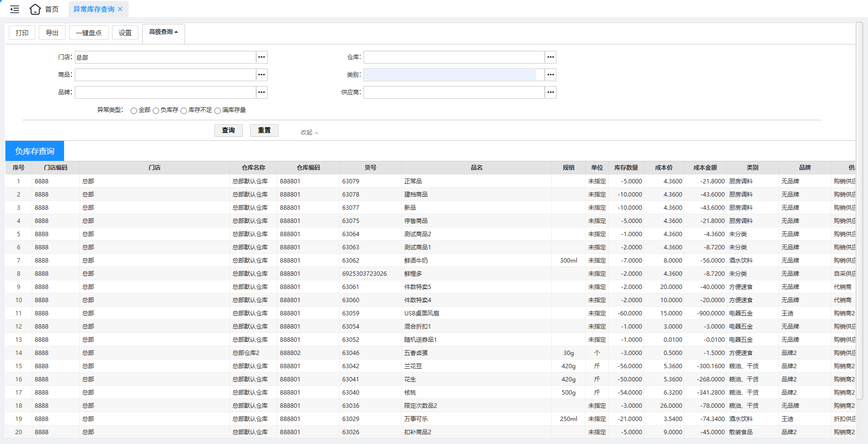Click the 品名 column header

(477, 168)
